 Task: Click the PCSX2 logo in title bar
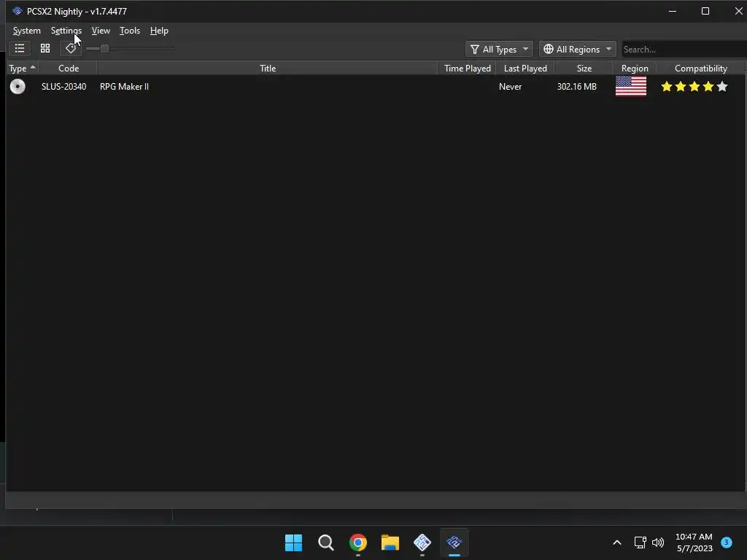18,11
